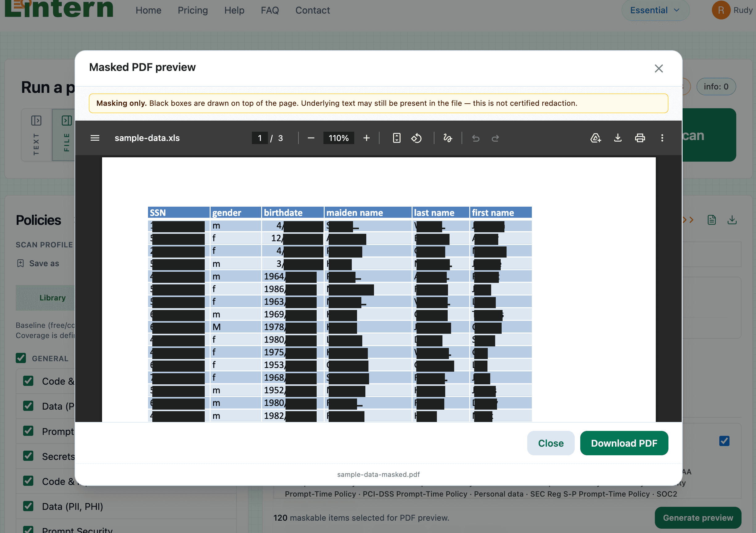Rotate the PDF pages counterclockwise

click(417, 138)
